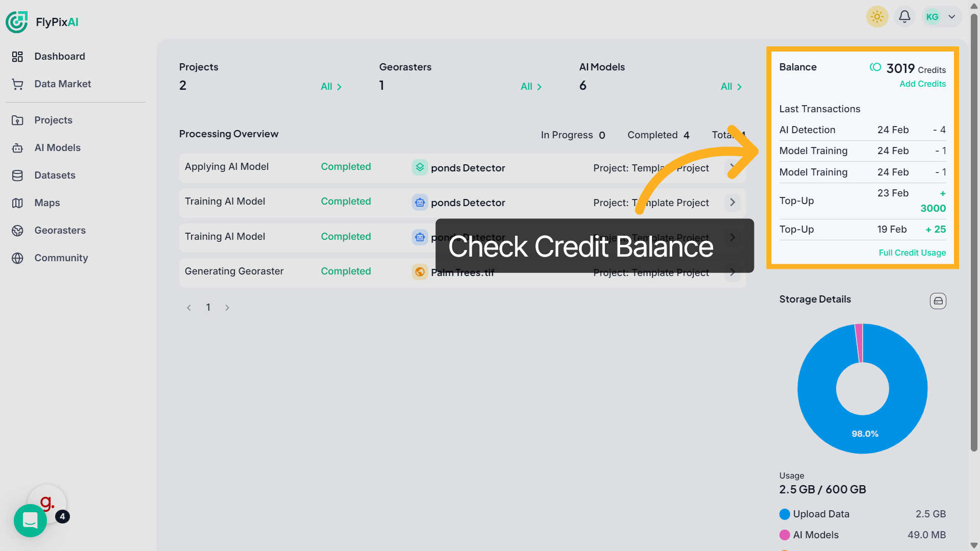Open Maps in the sidebar
Viewport: 980px width, 551px height.
(x=47, y=203)
